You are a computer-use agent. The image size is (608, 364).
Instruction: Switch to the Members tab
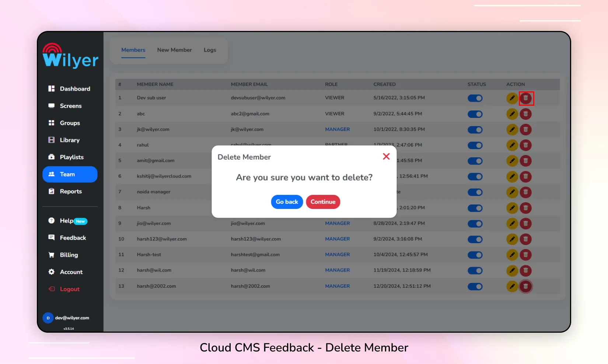[133, 50]
